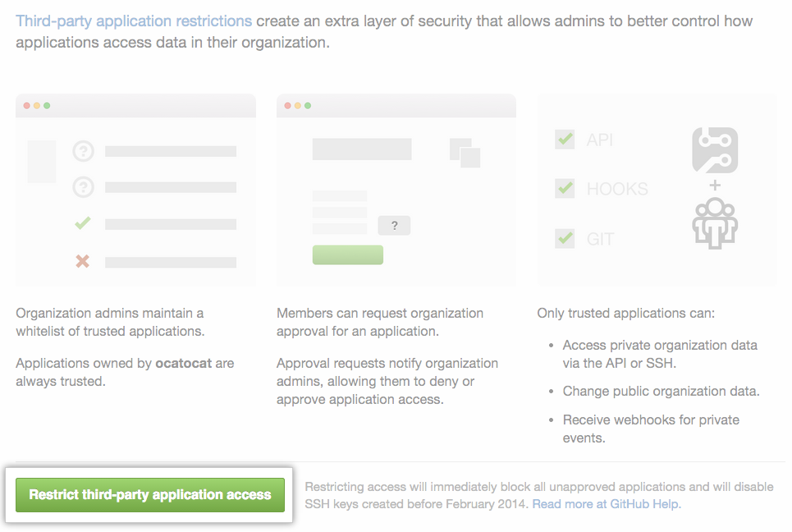Toggle the GIT checkbox

(x=565, y=238)
